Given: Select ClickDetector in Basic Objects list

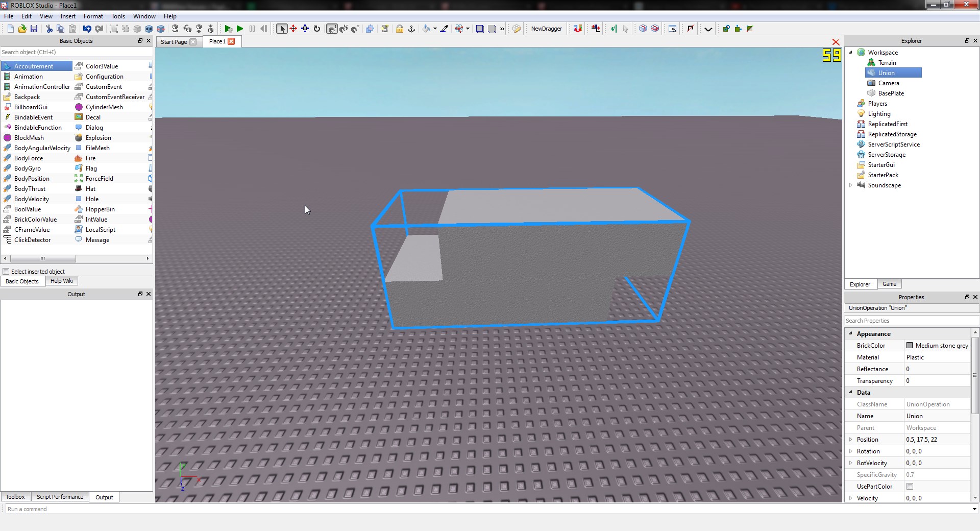Looking at the screenshot, I should point(32,240).
